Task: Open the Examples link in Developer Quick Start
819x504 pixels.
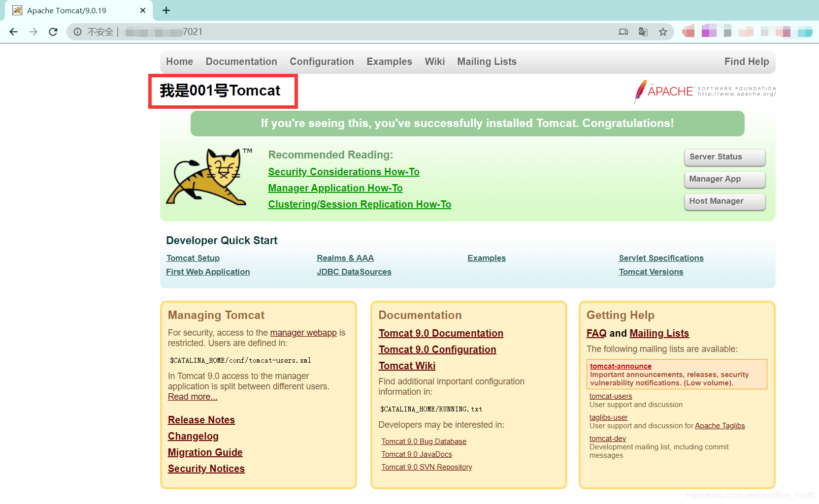Action: [x=487, y=258]
